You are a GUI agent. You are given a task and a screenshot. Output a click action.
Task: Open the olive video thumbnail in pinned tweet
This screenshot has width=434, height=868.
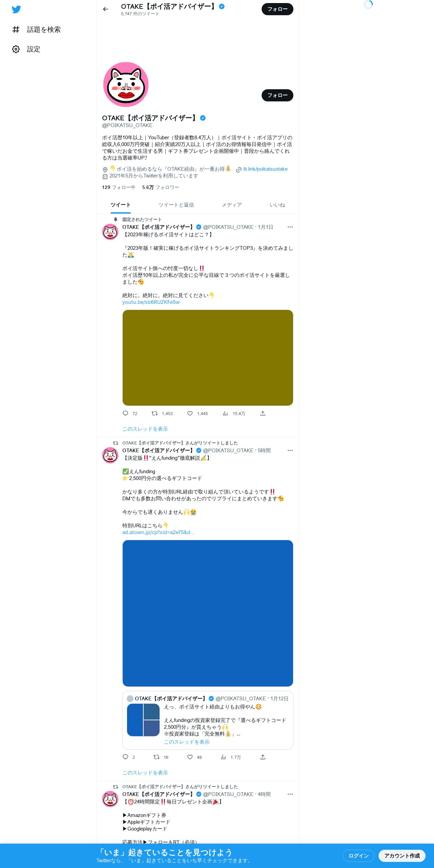tap(208, 358)
